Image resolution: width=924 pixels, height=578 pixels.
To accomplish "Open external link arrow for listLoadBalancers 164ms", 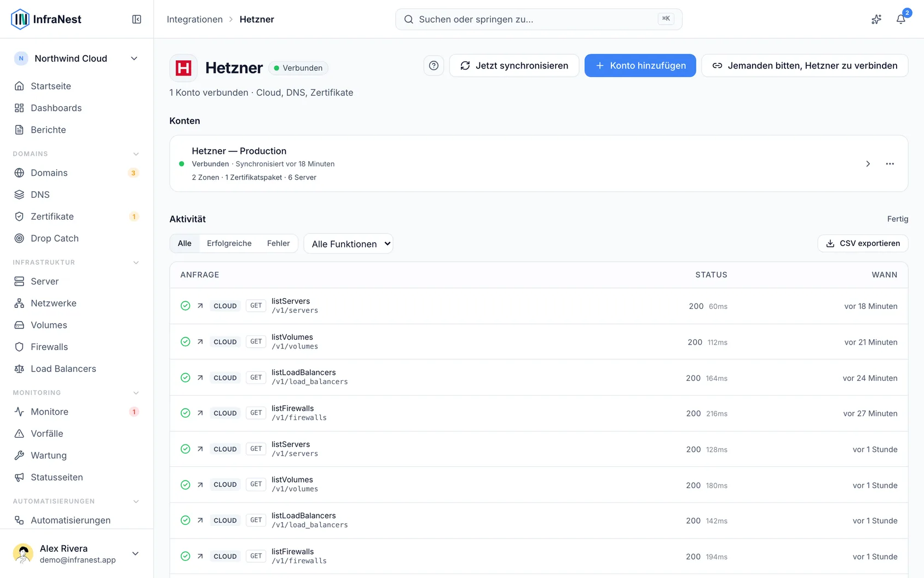I will coord(200,377).
